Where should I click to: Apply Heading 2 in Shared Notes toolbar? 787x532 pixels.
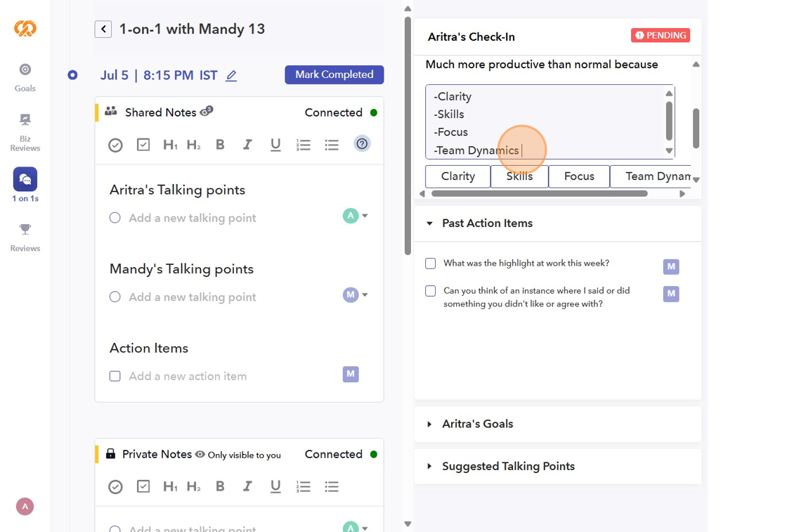[x=194, y=145]
